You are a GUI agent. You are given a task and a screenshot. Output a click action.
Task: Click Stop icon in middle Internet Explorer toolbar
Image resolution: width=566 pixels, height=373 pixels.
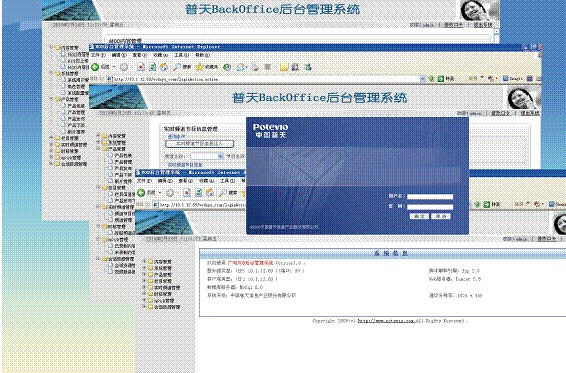[x=141, y=67]
